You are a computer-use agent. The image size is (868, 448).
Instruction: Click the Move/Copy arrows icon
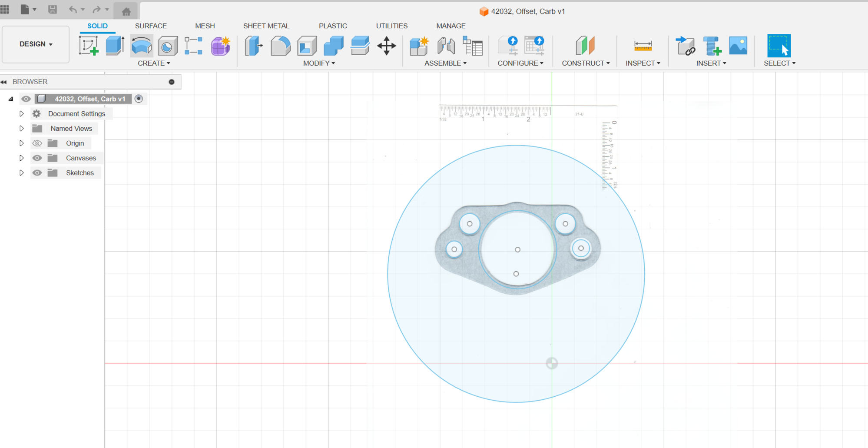point(386,46)
